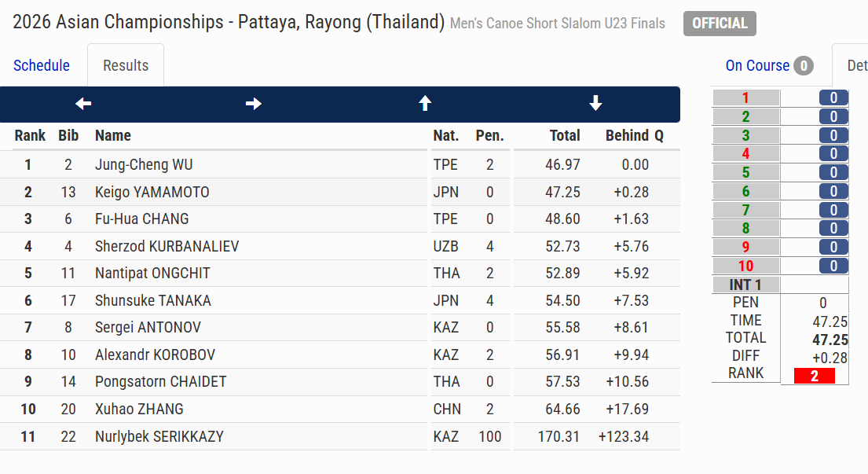The image size is (868, 474).
Task: Click the gate 10 penalty badge
Action: (833, 266)
